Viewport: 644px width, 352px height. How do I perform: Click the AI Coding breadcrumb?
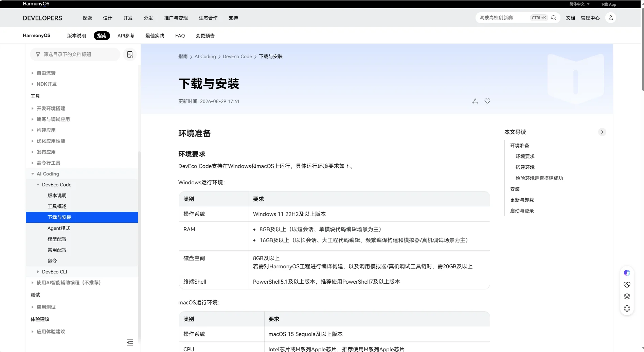coord(205,56)
